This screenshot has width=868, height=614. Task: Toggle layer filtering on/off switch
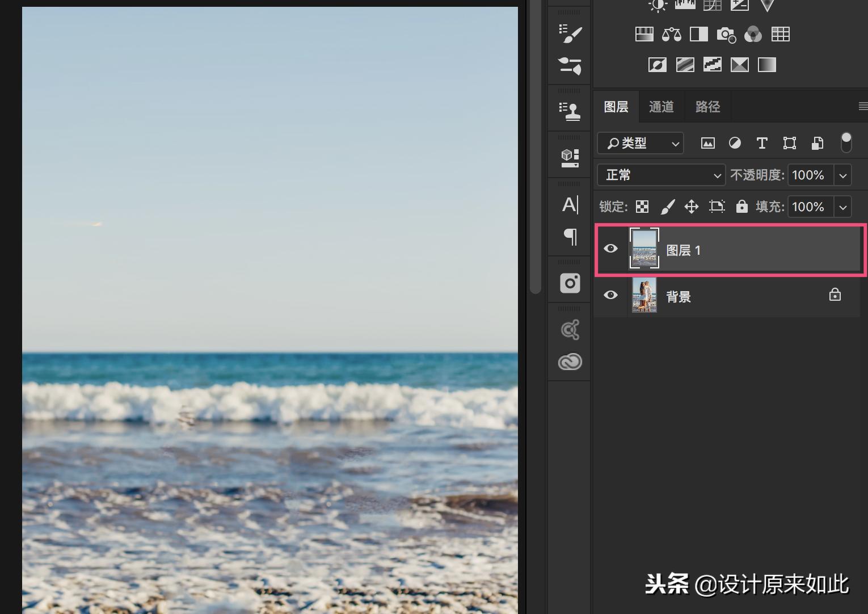846,142
